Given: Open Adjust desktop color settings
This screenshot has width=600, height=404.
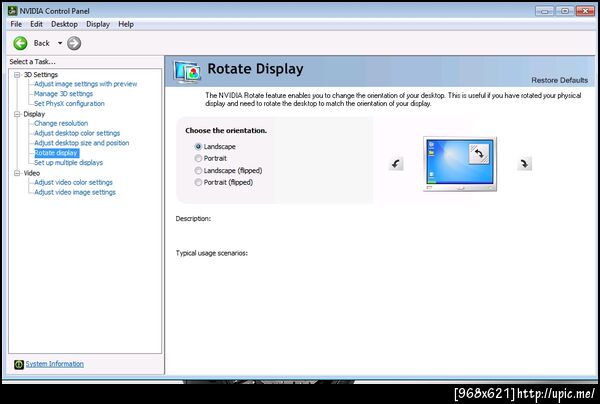Looking at the screenshot, I should coord(77,133).
